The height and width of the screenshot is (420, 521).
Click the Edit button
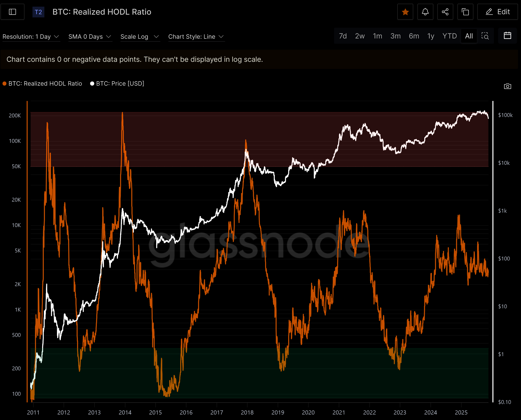(x=497, y=12)
